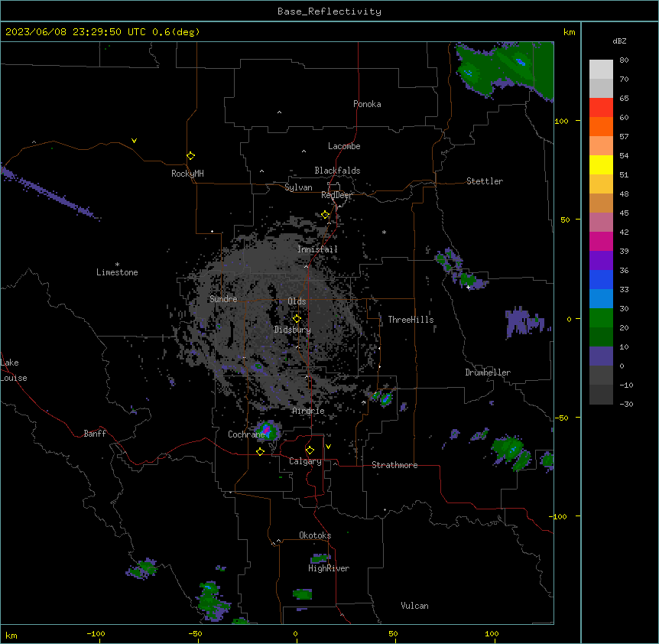This screenshot has height=644, width=659.
Task: Click the Banff label
Action: (x=95, y=434)
